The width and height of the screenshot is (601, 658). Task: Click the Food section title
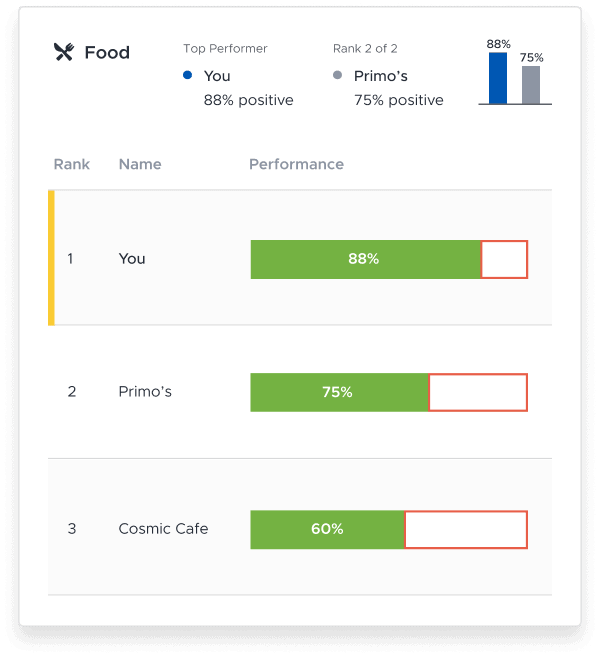[x=107, y=52]
